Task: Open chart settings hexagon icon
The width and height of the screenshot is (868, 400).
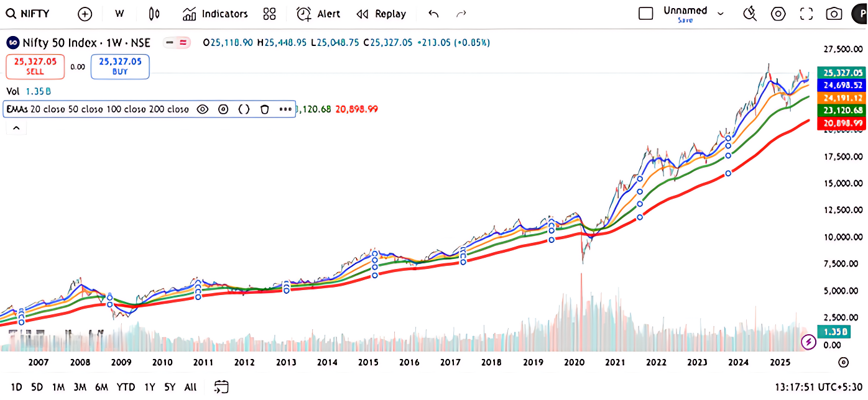Action: point(778,14)
